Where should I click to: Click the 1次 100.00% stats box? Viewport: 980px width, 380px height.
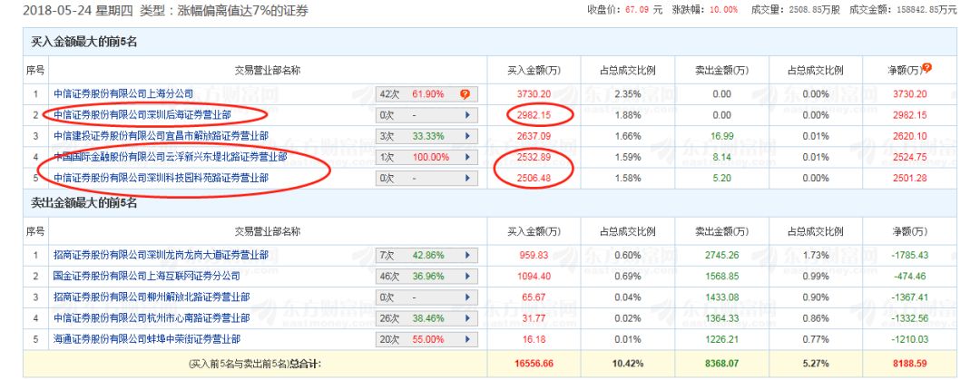[426, 158]
